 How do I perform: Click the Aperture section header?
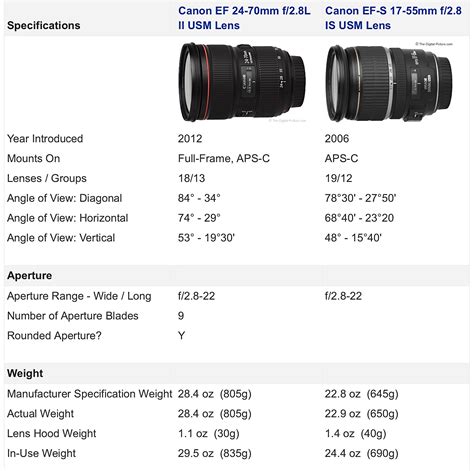29,276
